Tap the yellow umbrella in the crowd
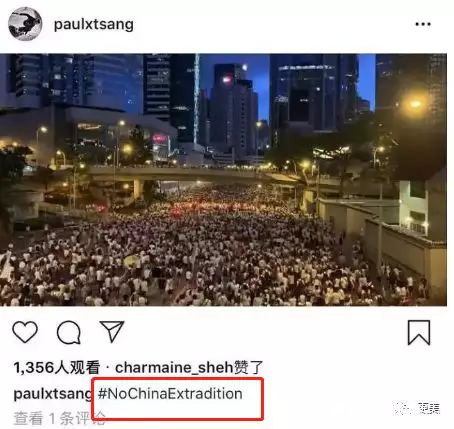 tap(132, 261)
